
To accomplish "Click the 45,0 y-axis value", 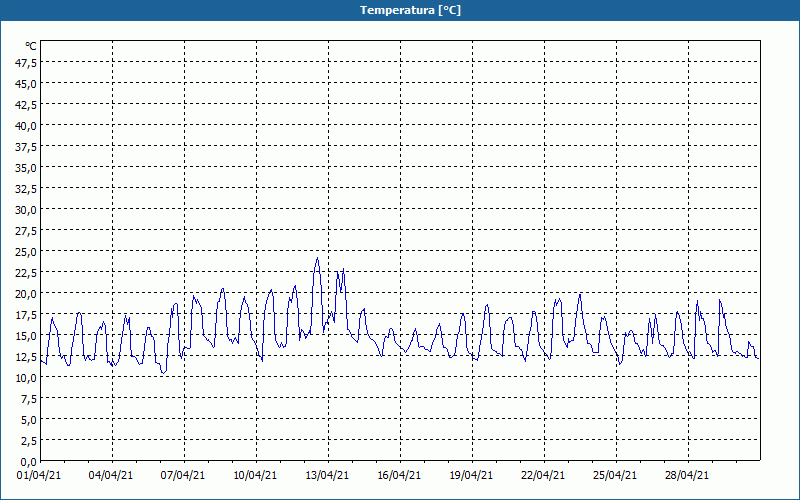I will [x=26, y=83].
